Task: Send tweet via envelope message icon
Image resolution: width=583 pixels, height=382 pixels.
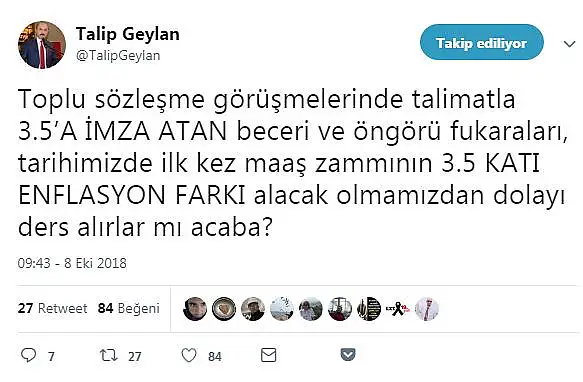Action: coord(268,355)
